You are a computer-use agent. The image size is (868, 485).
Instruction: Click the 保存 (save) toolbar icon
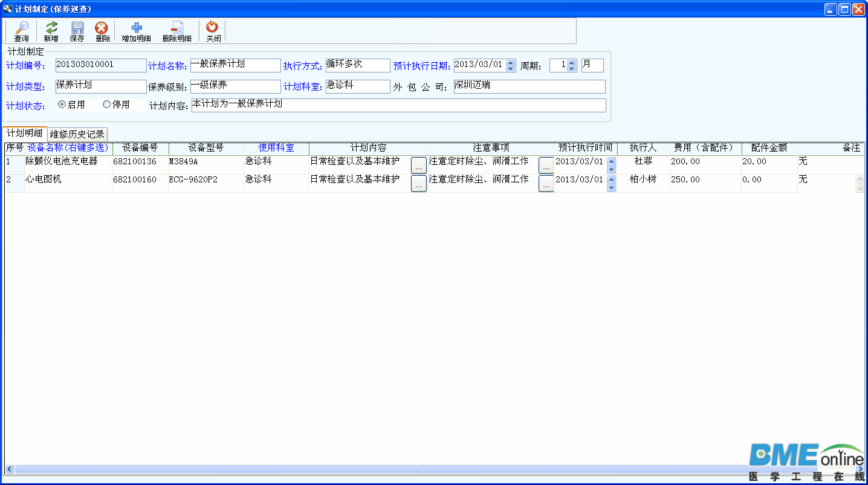[77, 31]
